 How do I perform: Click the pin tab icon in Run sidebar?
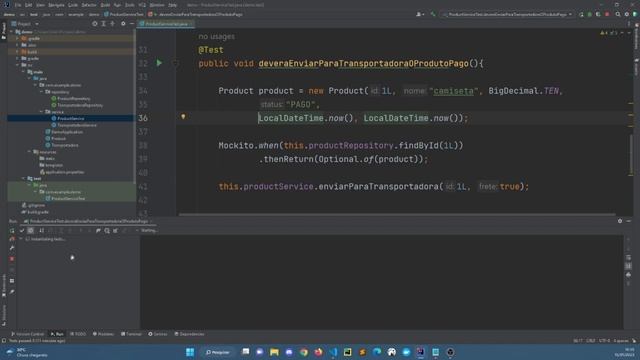(x=12, y=292)
